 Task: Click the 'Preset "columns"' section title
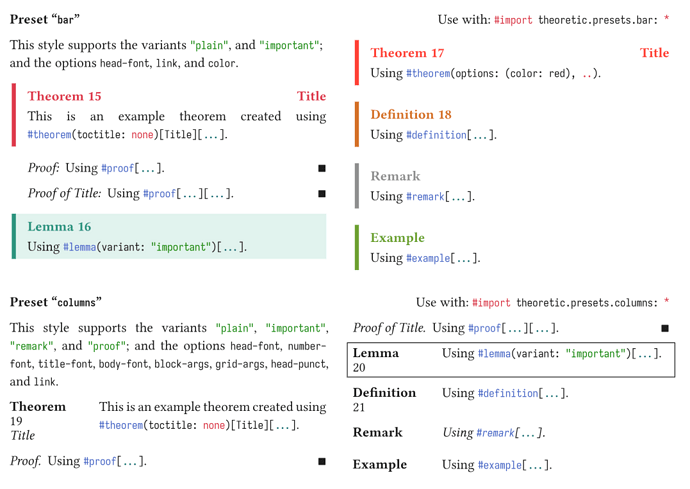pos(56,301)
